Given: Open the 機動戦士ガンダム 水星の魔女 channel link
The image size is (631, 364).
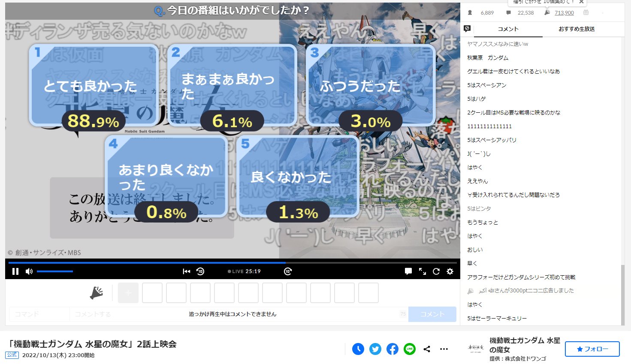Looking at the screenshot, I should click(x=525, y=345).
